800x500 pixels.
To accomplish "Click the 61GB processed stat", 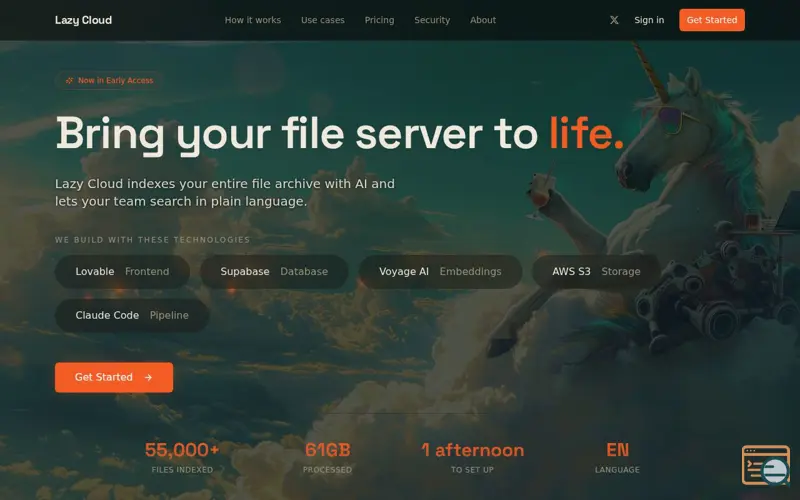I will click(328, 457).
